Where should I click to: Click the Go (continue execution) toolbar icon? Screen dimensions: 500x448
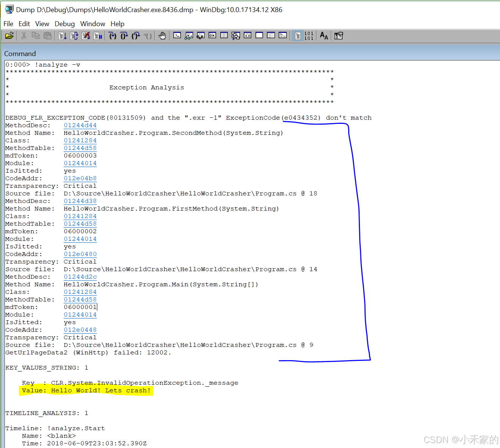(x=62, y=36)
